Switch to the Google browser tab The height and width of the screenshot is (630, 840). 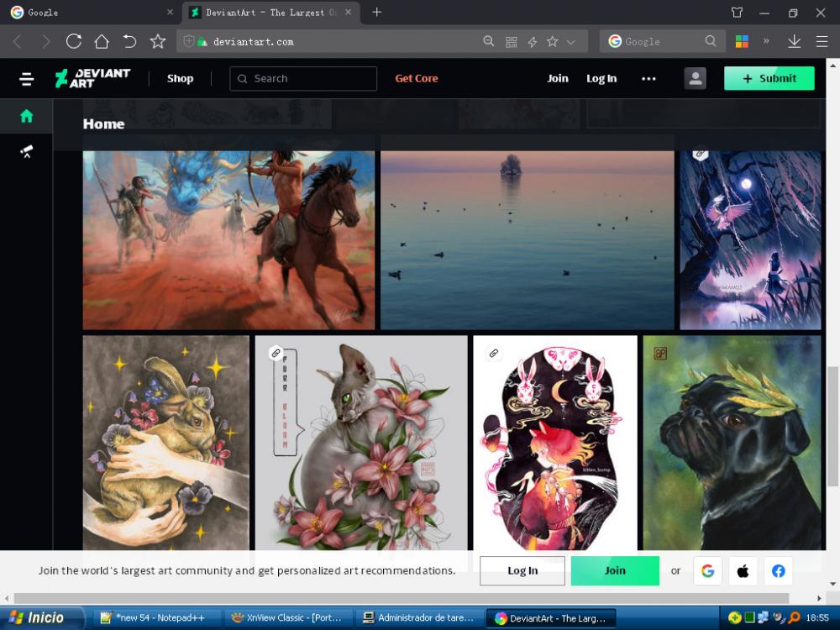point(88,13)
